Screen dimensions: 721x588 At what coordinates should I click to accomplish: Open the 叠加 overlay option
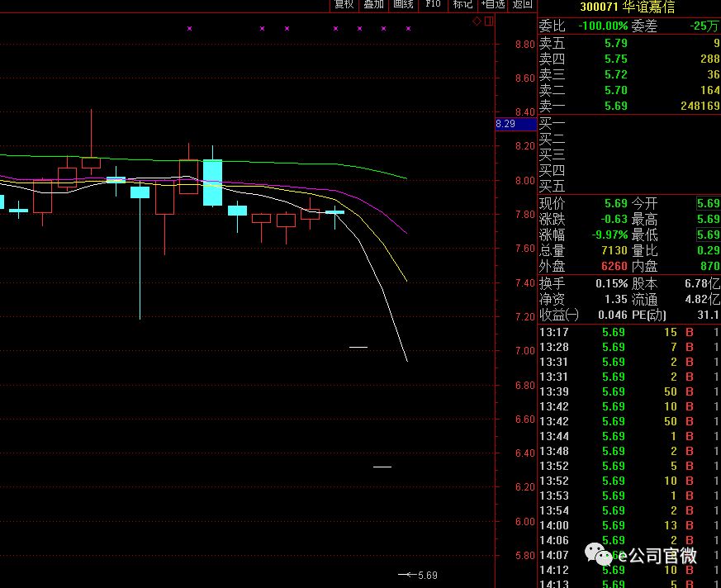click(373, 5)
